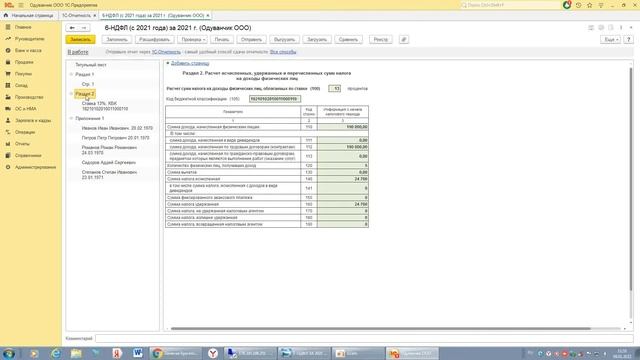The image size is (640, 360).
Task: Click the Печать button
Action: (x=222, y=40)
